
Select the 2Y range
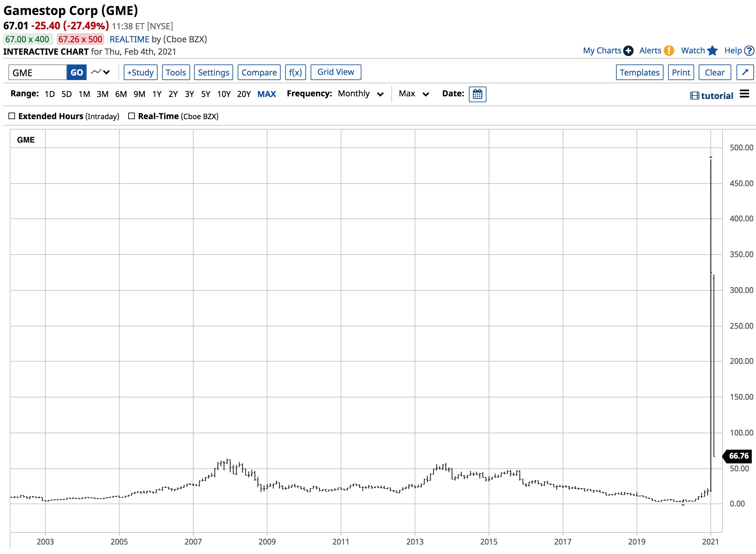pyautogui.click(x=173, y=94)
